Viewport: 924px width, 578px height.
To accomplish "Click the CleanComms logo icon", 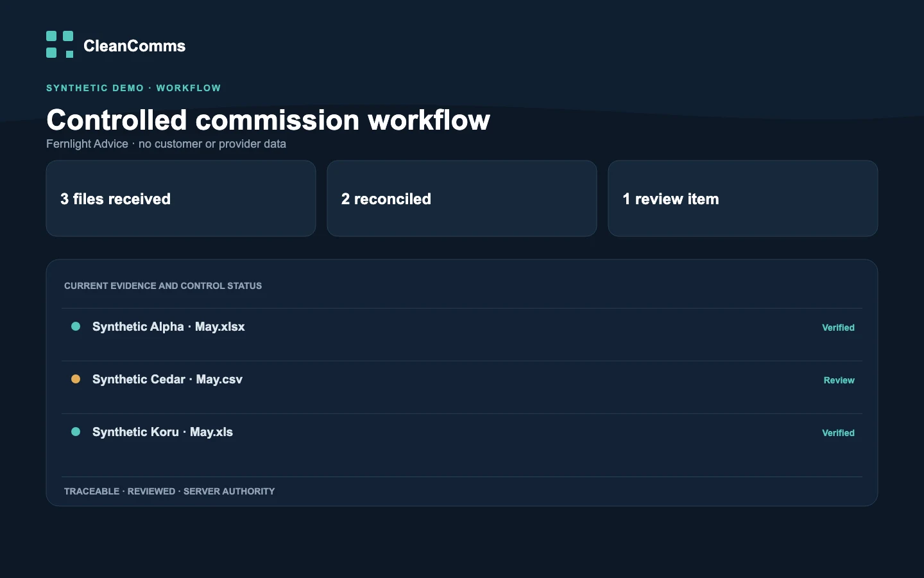I will [x=60, y=44].
